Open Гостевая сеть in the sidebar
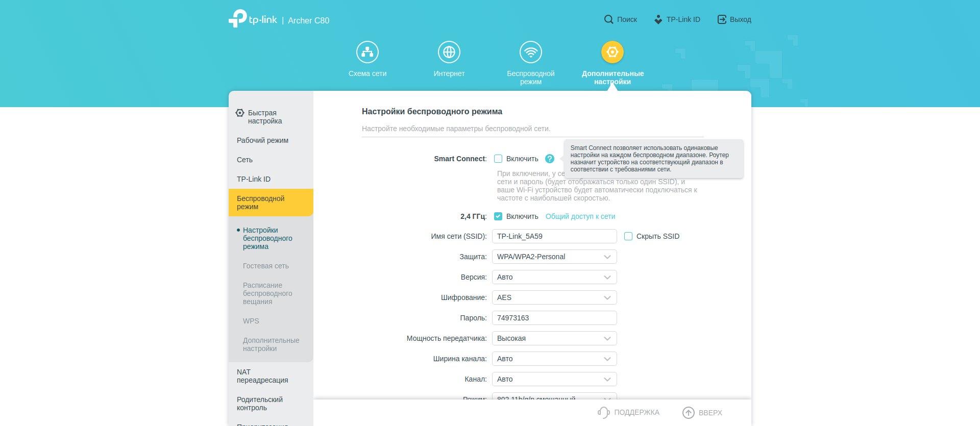980x426 pixels. pos(265,266)
